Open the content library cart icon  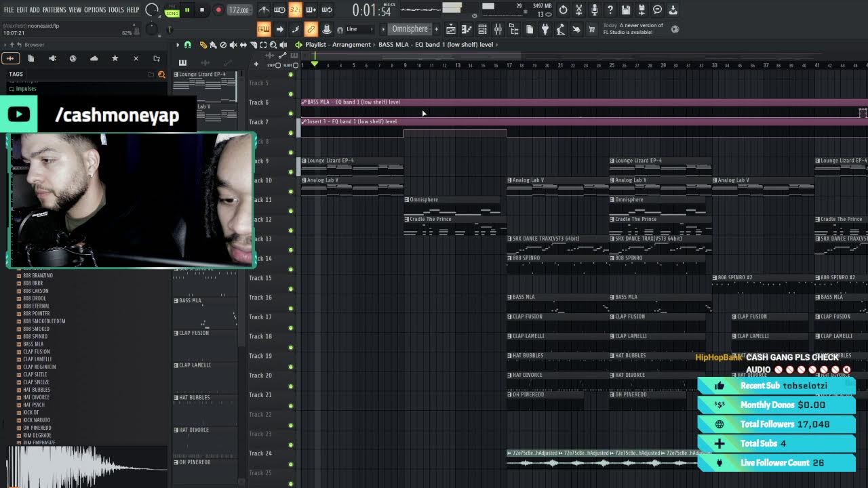(591, 29)
